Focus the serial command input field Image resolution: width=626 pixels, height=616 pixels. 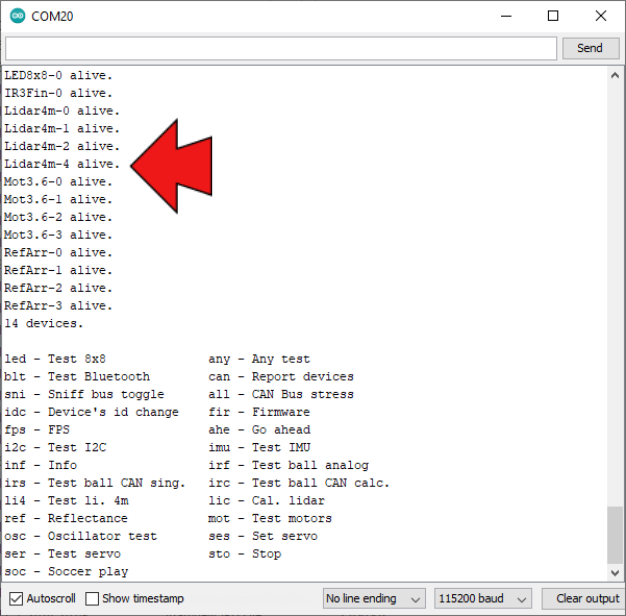click(280, 48)
